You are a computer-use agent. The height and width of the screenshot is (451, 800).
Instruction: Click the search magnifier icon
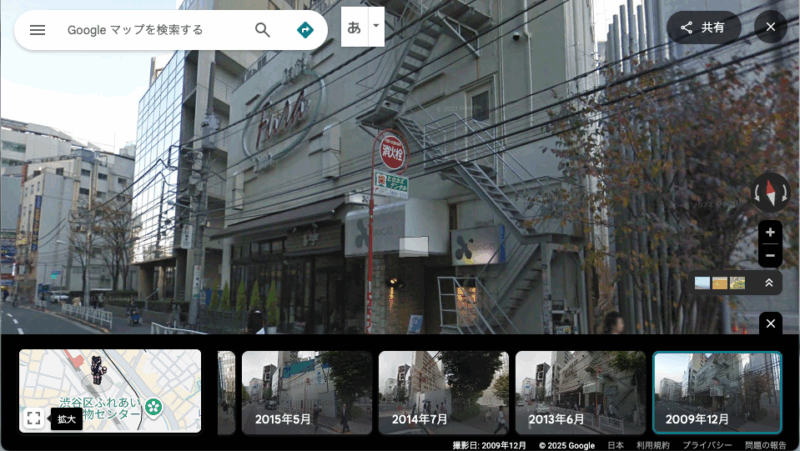[262, 30]
